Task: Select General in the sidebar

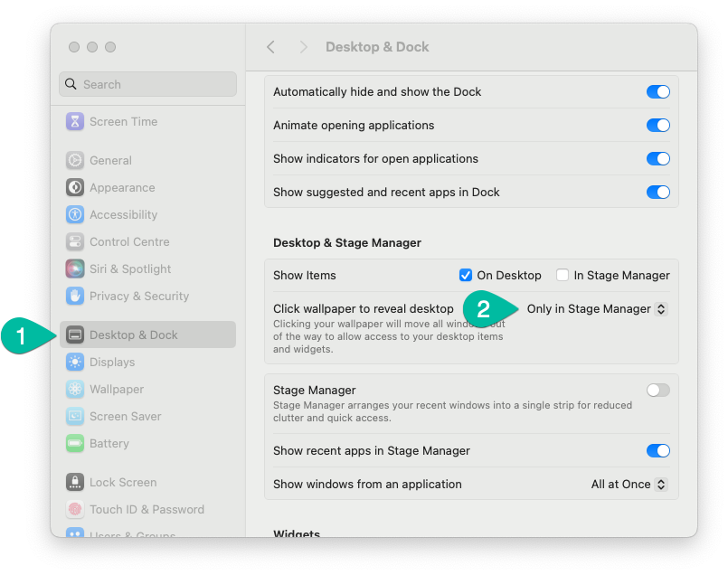Action: pyautogui.click(x=148, y=161)
